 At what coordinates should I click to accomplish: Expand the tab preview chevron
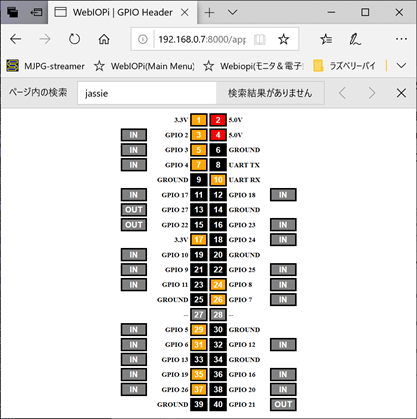pyautogui.click(x=232, y=12)
